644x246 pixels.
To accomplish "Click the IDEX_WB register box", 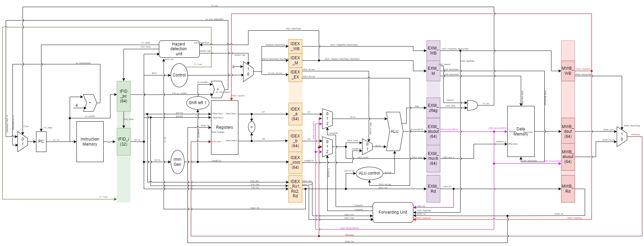I will pos(295,46).
